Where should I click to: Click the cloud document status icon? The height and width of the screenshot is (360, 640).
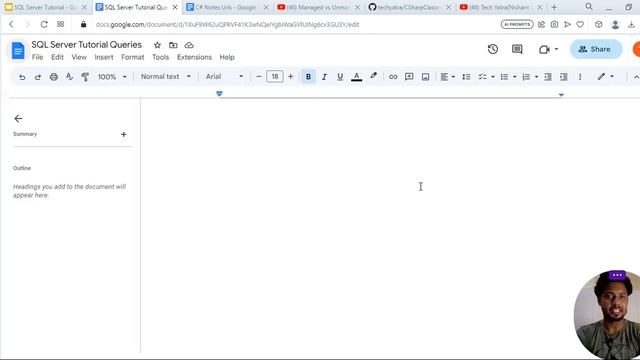(x=189, y=45)
